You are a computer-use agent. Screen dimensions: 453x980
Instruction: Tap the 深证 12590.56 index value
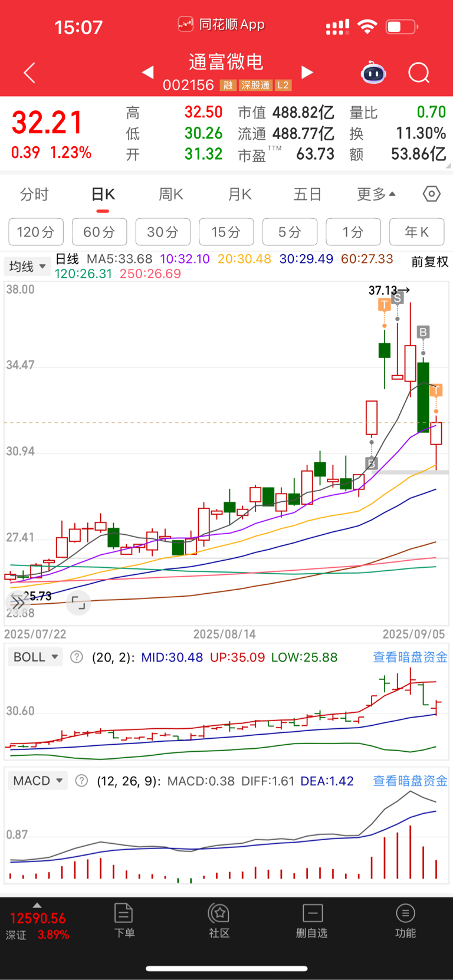pos(38,919)
